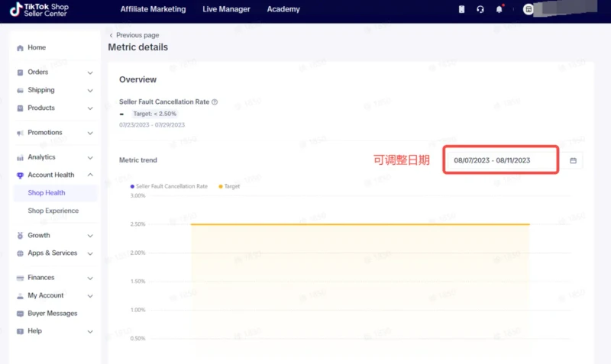Click the info icon beside Seller Fault Cancellation Rate

coord(215,102)
